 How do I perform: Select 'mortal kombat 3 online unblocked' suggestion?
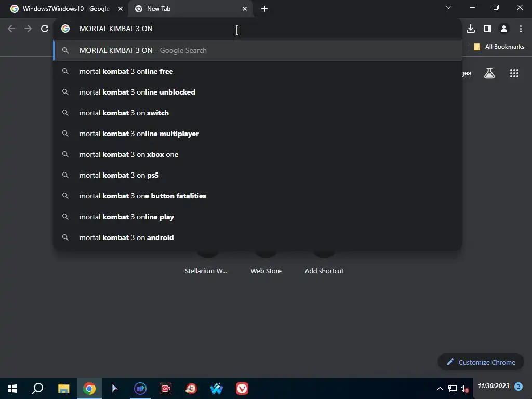[x=258, y=92]
